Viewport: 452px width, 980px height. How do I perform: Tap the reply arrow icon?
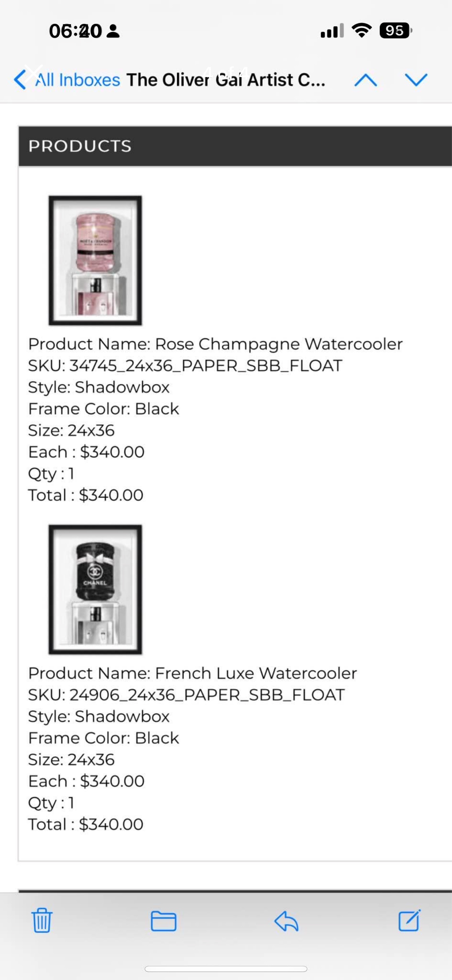(x=286, y=921)
